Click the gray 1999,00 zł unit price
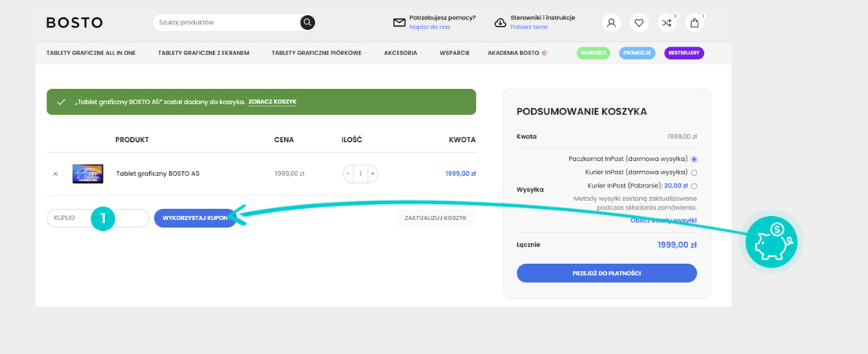This screenshot has width=868, height=354. pyautogui.click(x=290, y=173)
